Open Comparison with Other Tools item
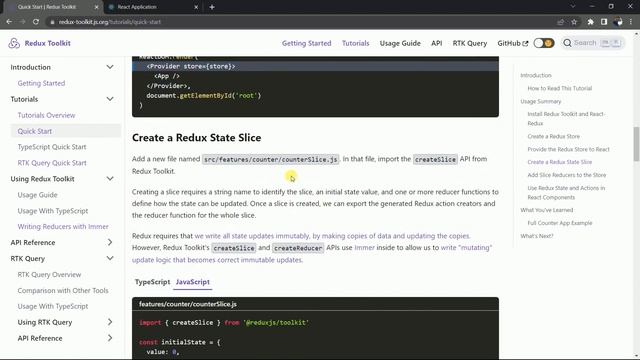 (x=63, y=290)
